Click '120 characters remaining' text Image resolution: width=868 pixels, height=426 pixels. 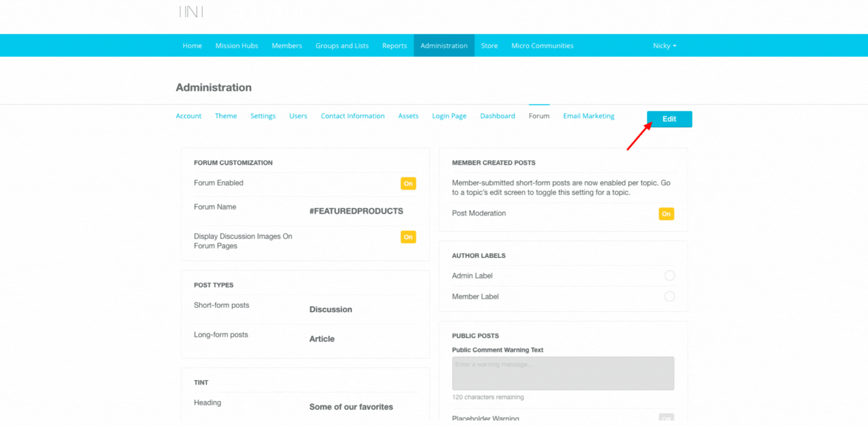[488, 397]
